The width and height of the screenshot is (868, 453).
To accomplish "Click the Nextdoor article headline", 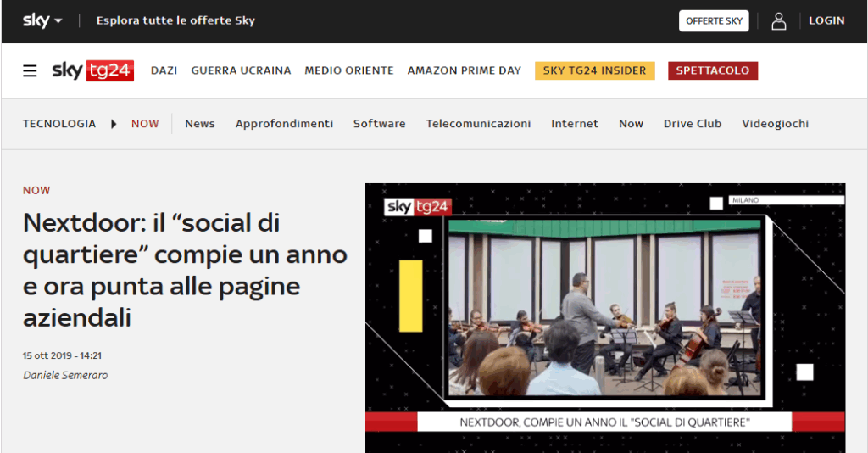I will 185,270.
